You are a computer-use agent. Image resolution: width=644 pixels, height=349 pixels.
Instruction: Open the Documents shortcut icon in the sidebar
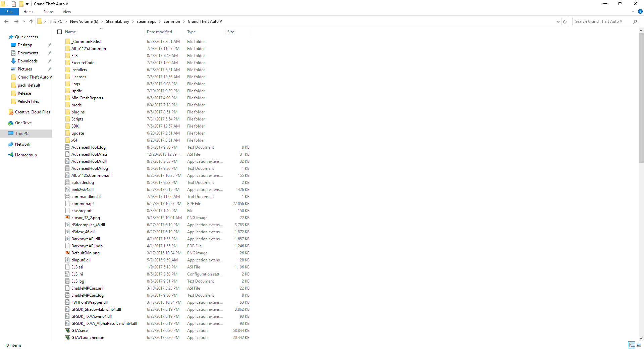tap(13, 53)
